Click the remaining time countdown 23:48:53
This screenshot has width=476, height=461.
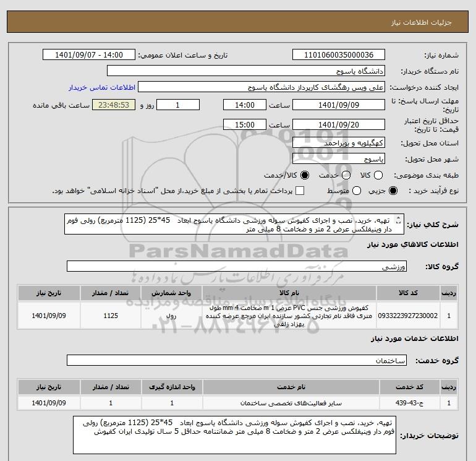tap(114, 105)
